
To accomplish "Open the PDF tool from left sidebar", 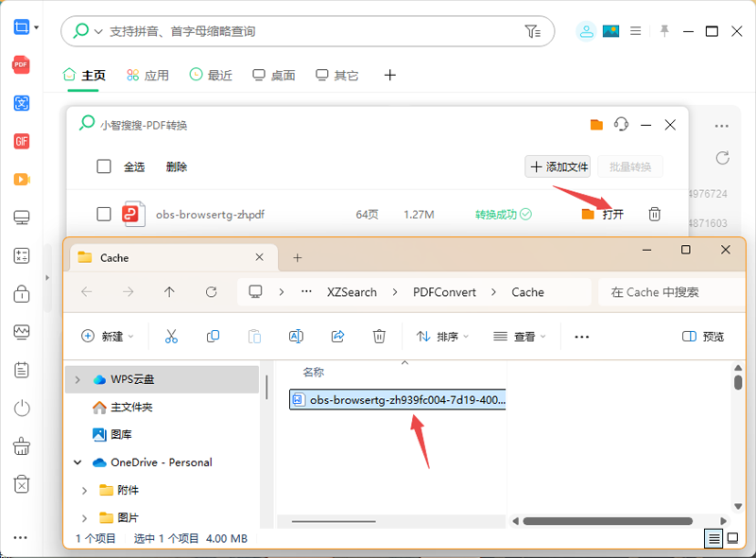I will pos(20,65).
